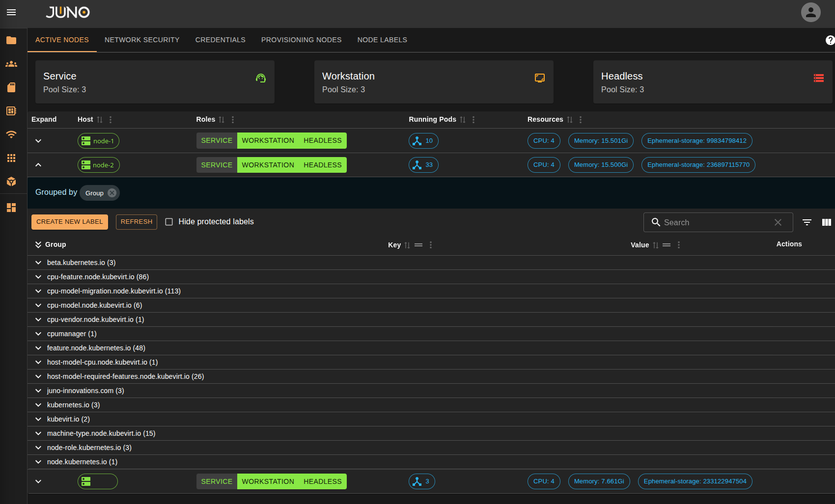Open the users group sidebar icon

[11, 64]
